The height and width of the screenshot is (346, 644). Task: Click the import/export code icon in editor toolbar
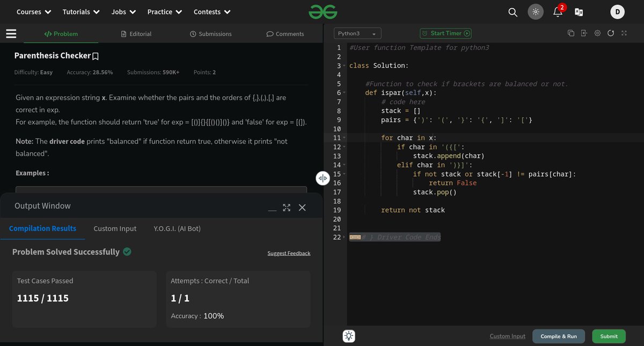(x=584, y=33)
